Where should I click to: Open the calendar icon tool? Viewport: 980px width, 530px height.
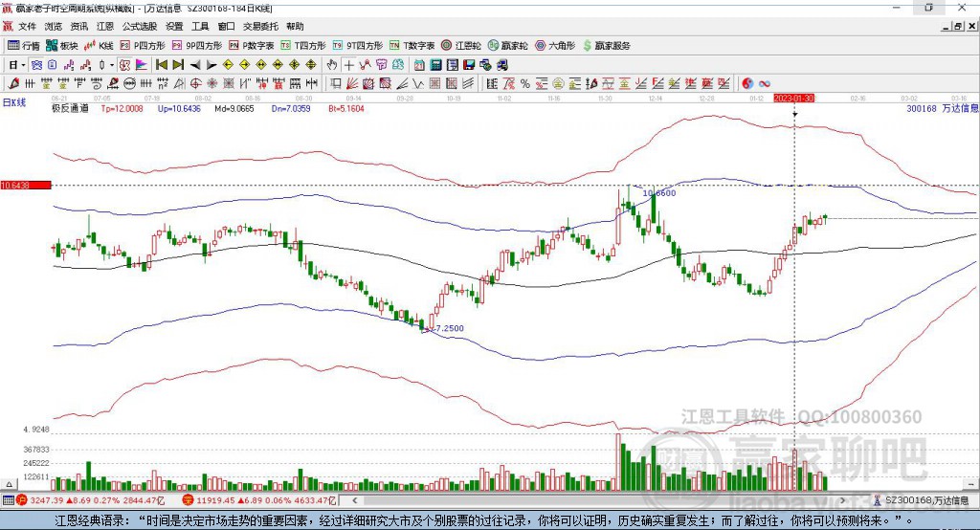tap(419, 65)
